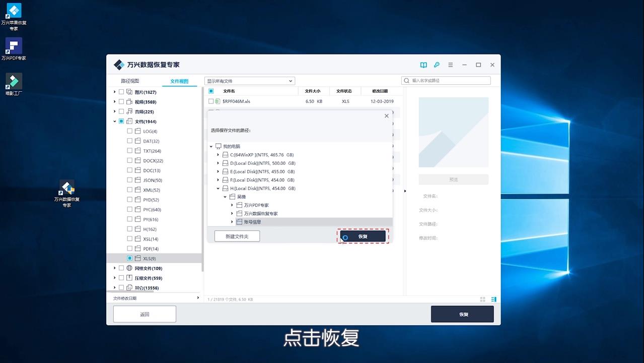Click the $RPF046M.xls file icon
The height and width of the screenshot is (363, 644).
[x=218, y=101]
